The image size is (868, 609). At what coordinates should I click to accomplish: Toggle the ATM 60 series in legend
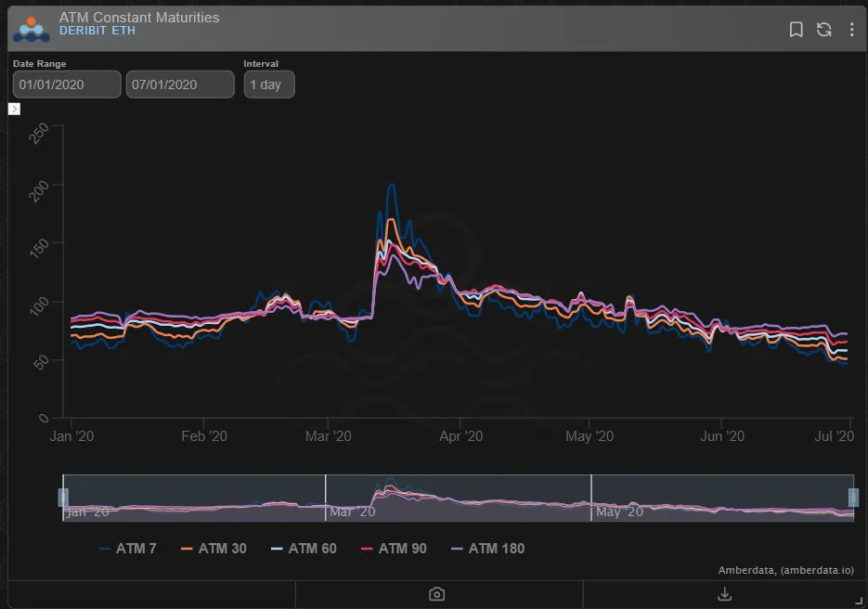tap(304, 549)
